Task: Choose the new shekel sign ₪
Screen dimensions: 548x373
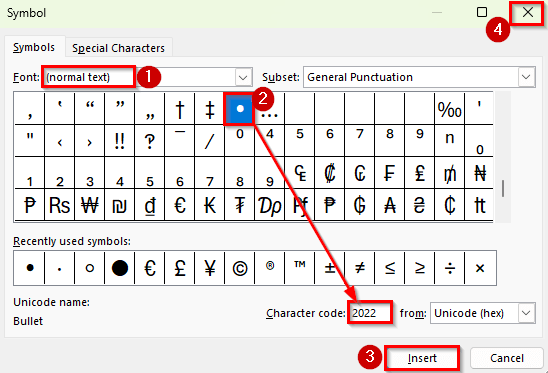Action: click(120, 205)
